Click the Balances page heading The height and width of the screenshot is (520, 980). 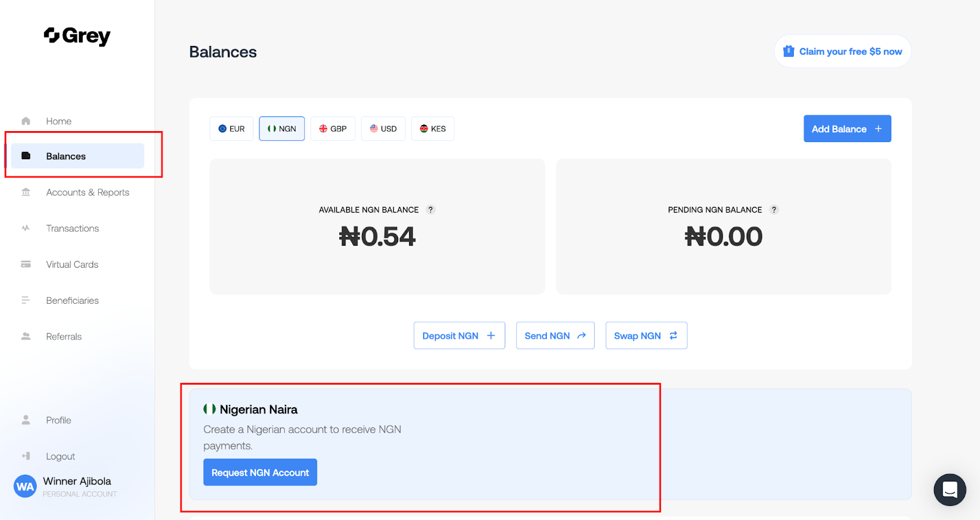tap(223, 52)
